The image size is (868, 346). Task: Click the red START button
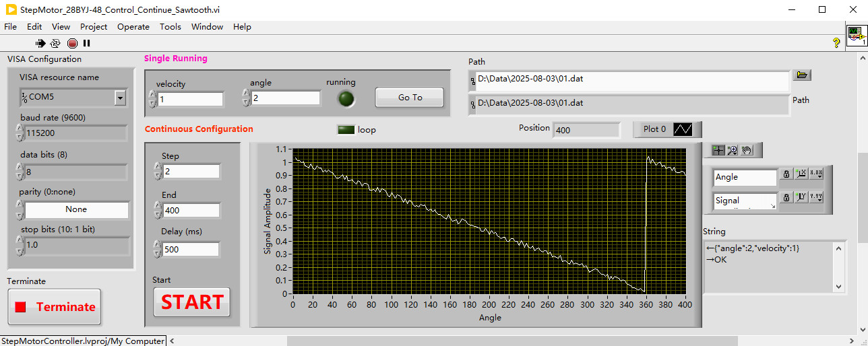pyautogui.click(x=192, y=302)
